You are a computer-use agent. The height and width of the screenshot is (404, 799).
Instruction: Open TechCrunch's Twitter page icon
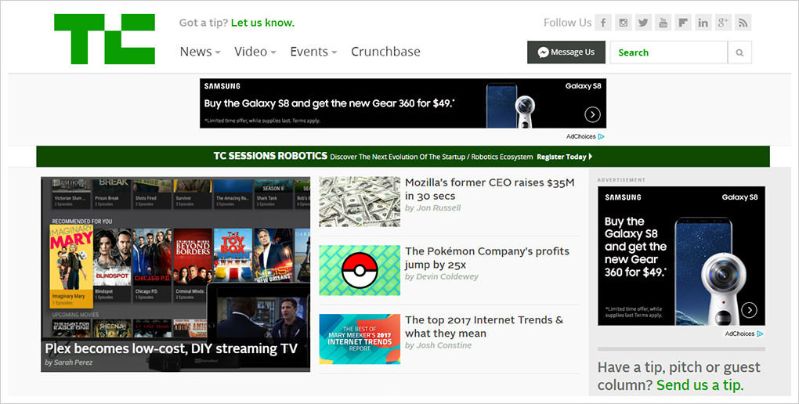[x=643, y=22]
